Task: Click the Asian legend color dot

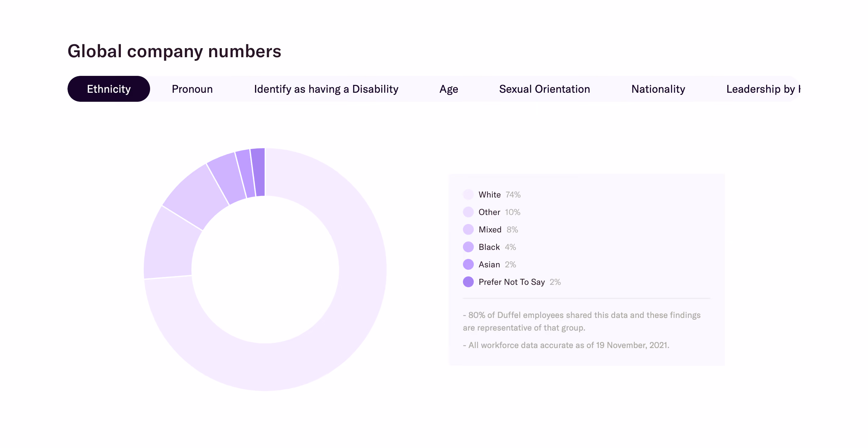Action: point(468,265)
